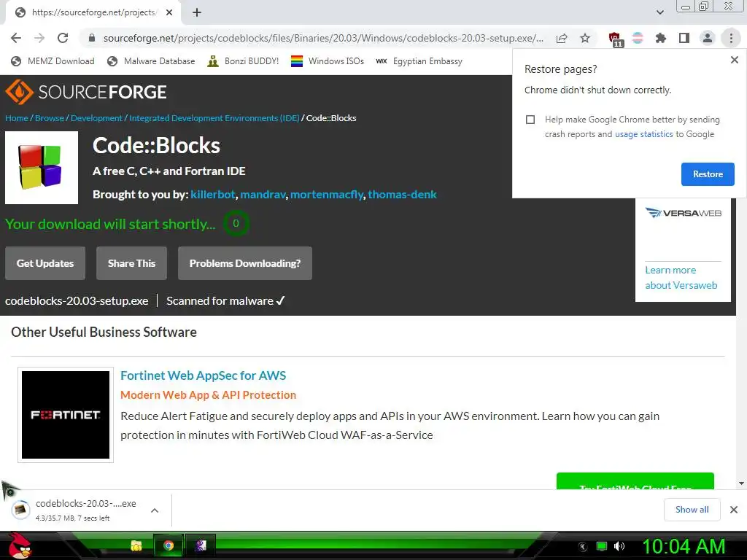
Task: Click the 10:04 AM clock
Action: click(x=684, y=546)
